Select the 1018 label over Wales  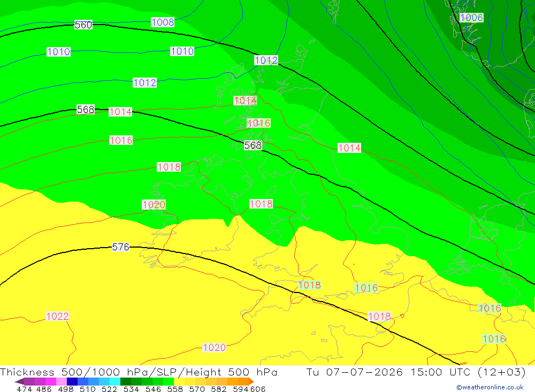(261, 204)
